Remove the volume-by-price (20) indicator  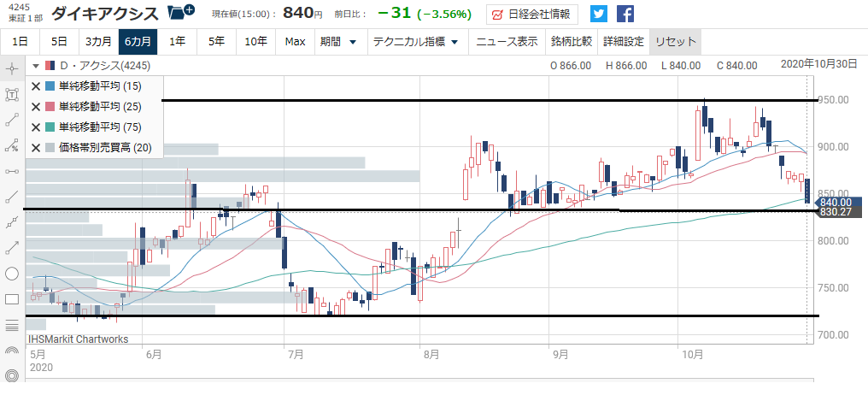click(36, 148)
